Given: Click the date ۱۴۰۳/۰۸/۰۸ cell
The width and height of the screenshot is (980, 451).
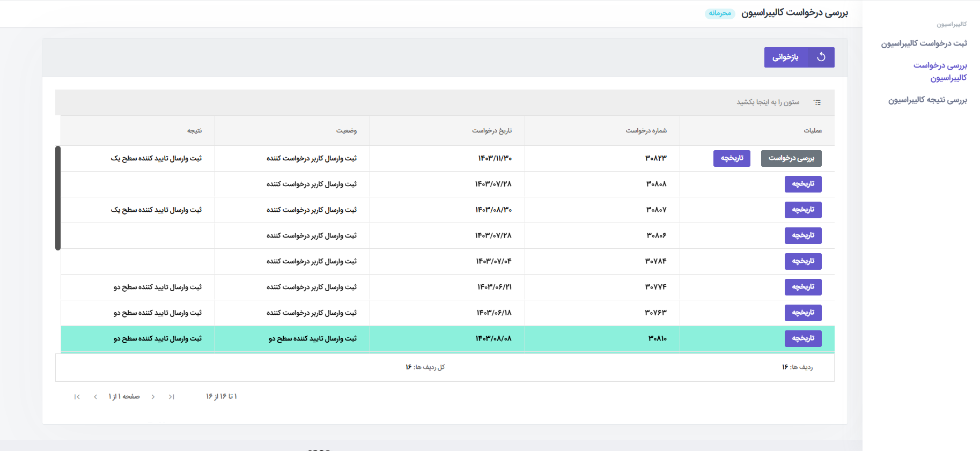Looking at the screenshot, I should [x=447, y=338].
